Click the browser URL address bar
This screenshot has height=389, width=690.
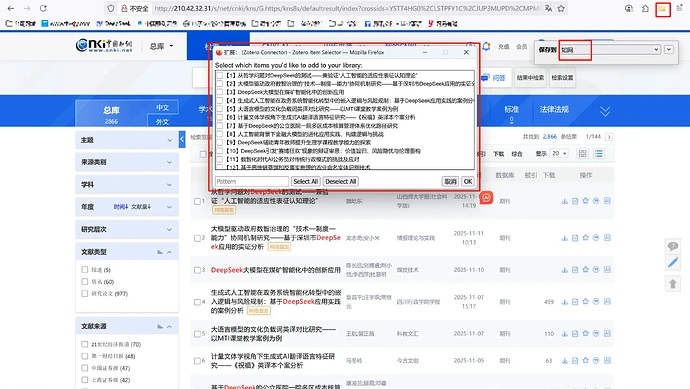coord(347,8)
